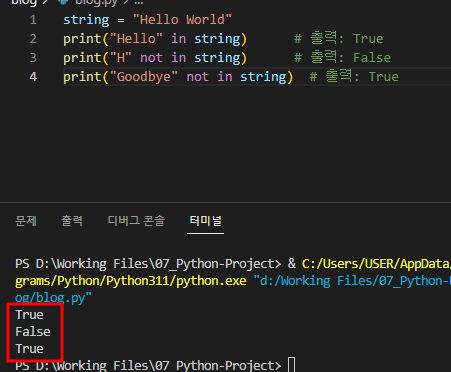
Task: Click the "Goodbye" string on line 4
Action: (144, 77)
